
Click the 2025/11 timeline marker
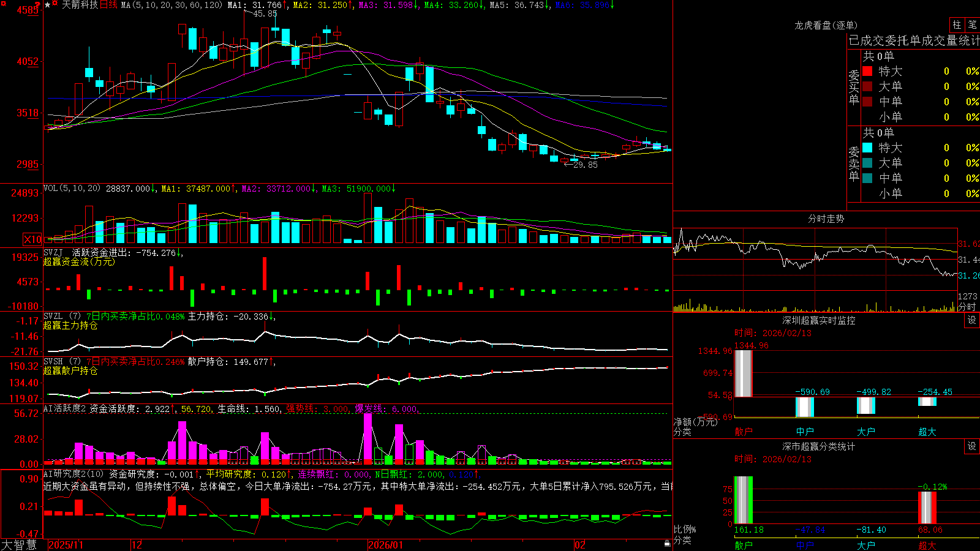(66, 545)
